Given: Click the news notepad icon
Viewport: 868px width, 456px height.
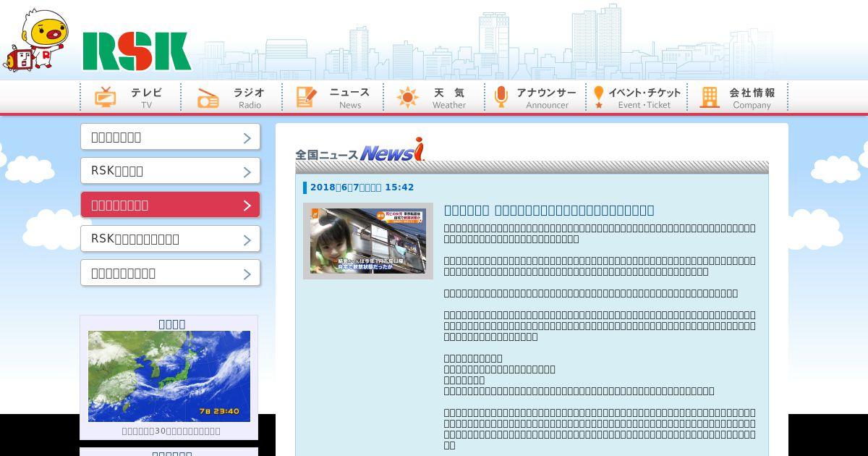Looking at the screenshot, I should click(307, 97).
